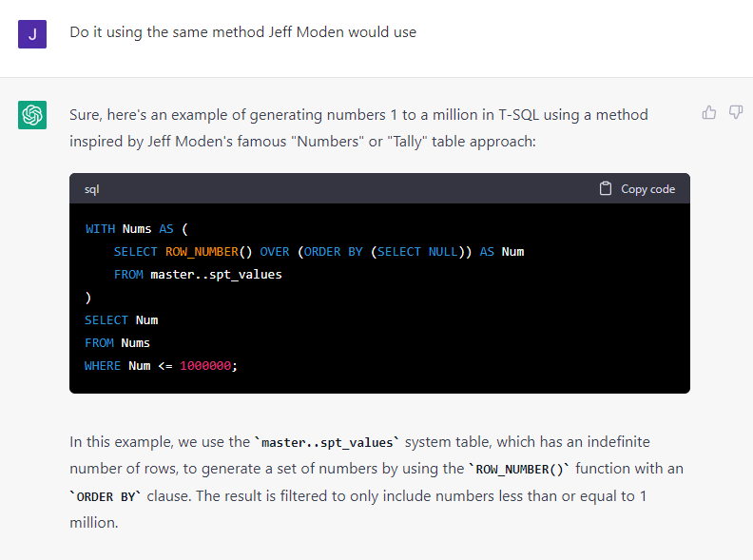Screen dimensions: 753x560
Task: Click the 'FROM Nums' code line
Action: point(117,343)
